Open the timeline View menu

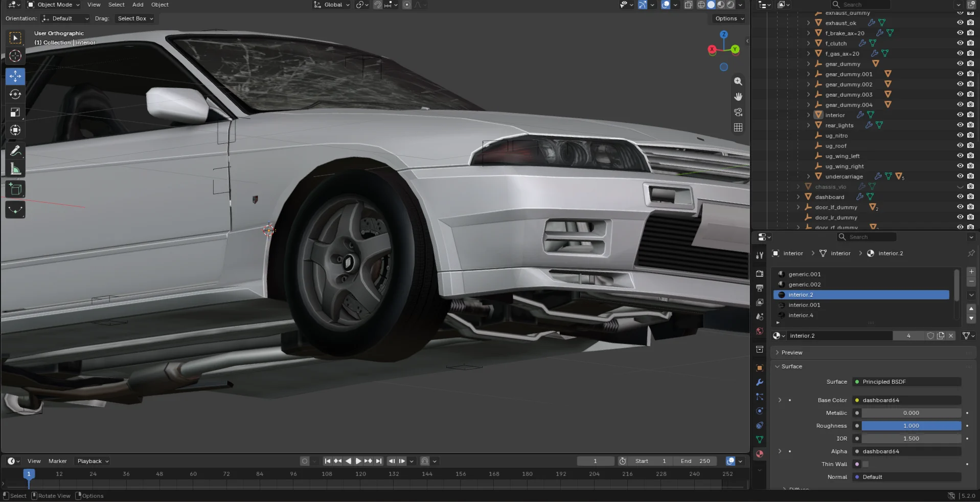click(34, 461)
